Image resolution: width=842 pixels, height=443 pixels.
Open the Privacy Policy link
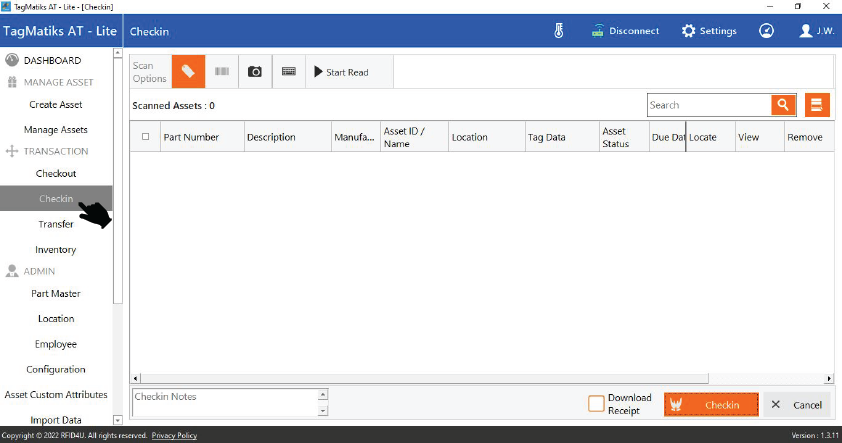coord(174,436)
